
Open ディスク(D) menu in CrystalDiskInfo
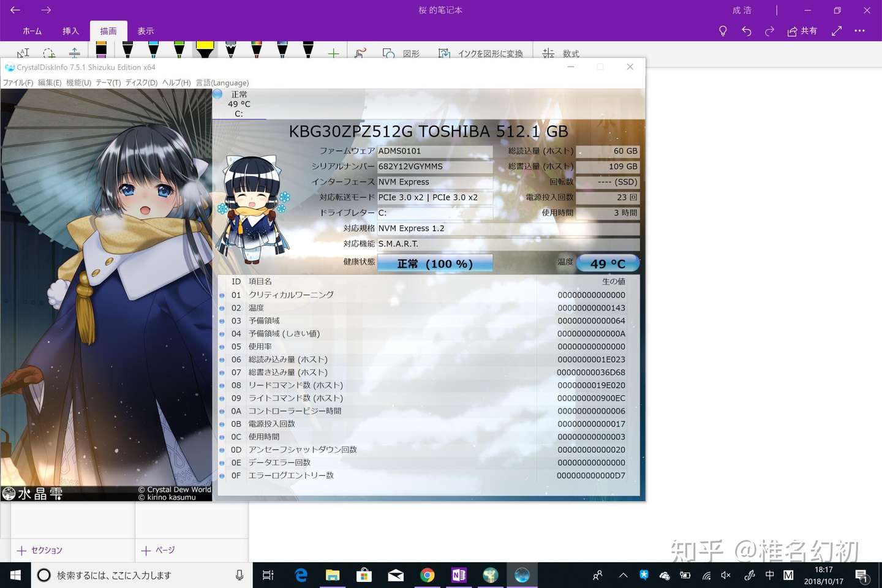(141, 83)
